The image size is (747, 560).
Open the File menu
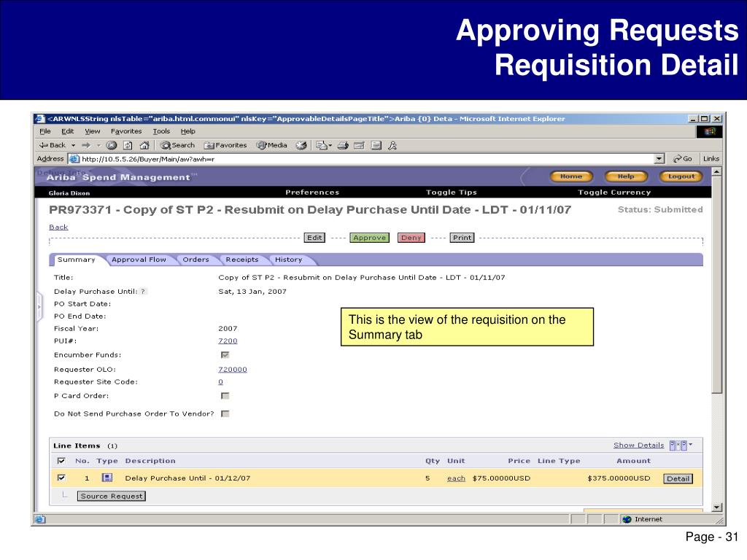click(x=44, y=131)
